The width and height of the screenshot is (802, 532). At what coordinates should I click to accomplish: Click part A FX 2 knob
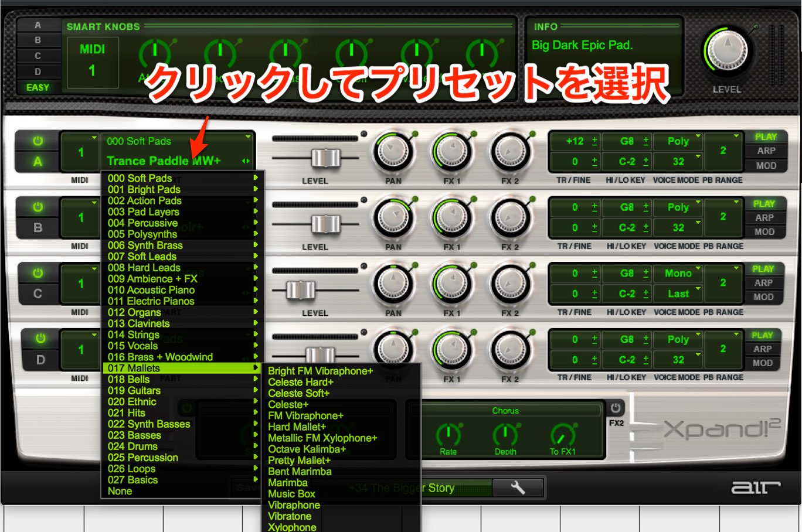(510, 151)
